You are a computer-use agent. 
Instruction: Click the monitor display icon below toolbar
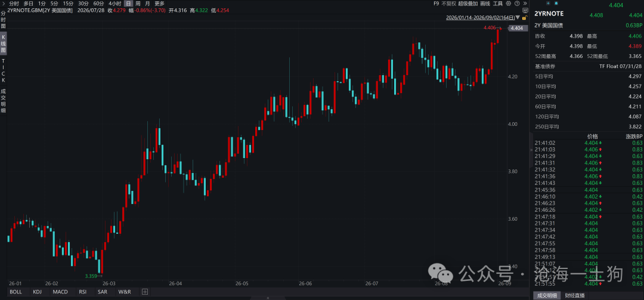pos(525,11)
